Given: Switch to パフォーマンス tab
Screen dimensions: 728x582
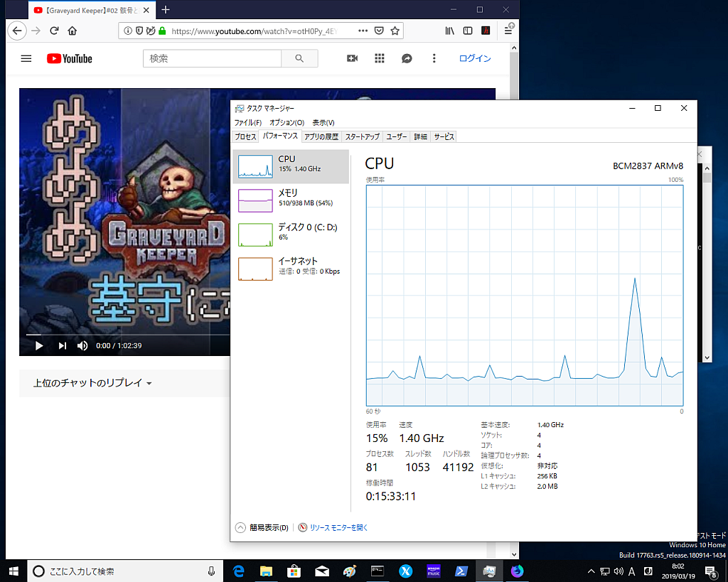Looking at the screenshot, I should (x=280, y=136).
